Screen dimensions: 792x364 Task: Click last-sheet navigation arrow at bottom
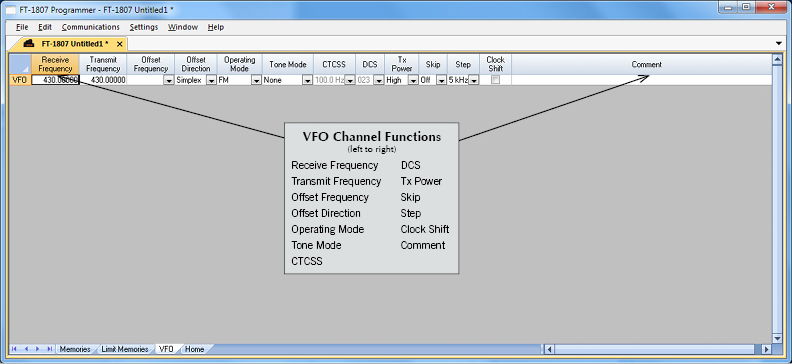click(49, 349)
